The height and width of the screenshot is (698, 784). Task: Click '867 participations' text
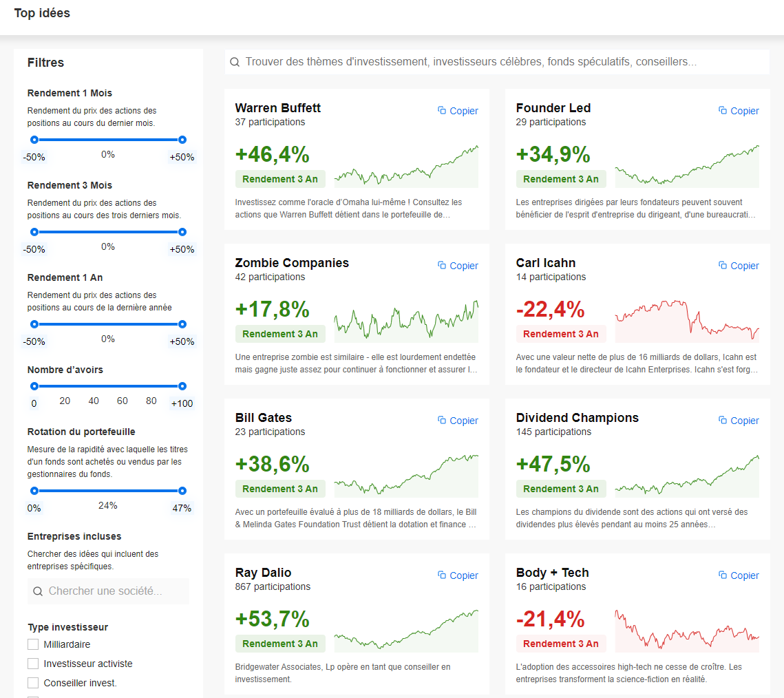tap(273, 586)
